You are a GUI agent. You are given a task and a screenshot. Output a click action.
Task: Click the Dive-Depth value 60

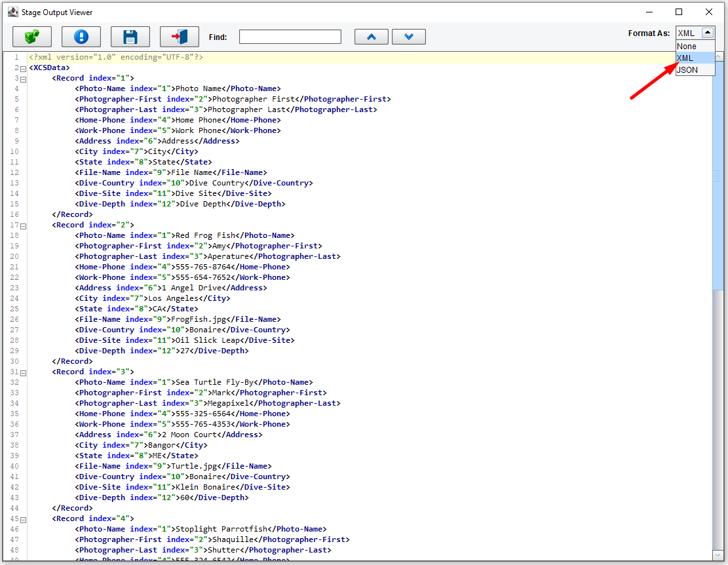pyautogui.click(x=185, y=497)
